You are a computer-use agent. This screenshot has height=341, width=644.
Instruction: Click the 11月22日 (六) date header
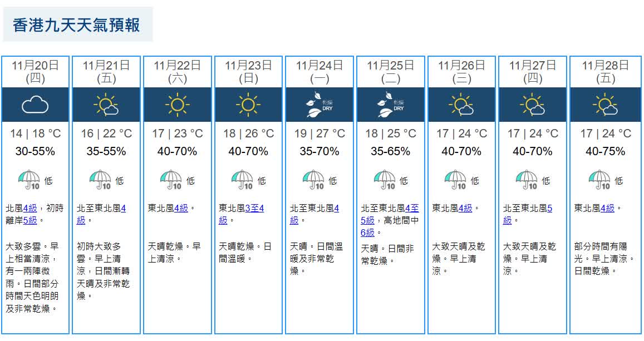coord(178,72)
